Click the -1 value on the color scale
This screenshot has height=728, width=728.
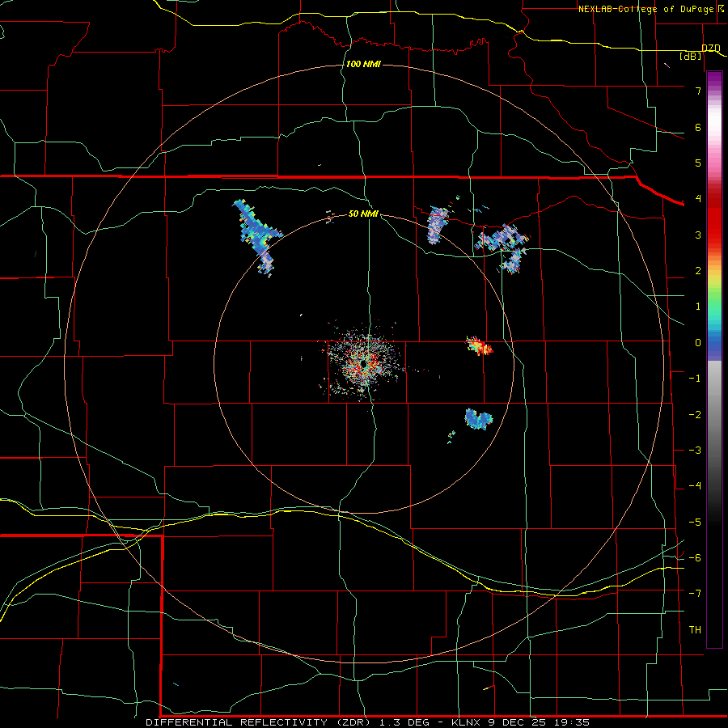[x=695, y=379]
